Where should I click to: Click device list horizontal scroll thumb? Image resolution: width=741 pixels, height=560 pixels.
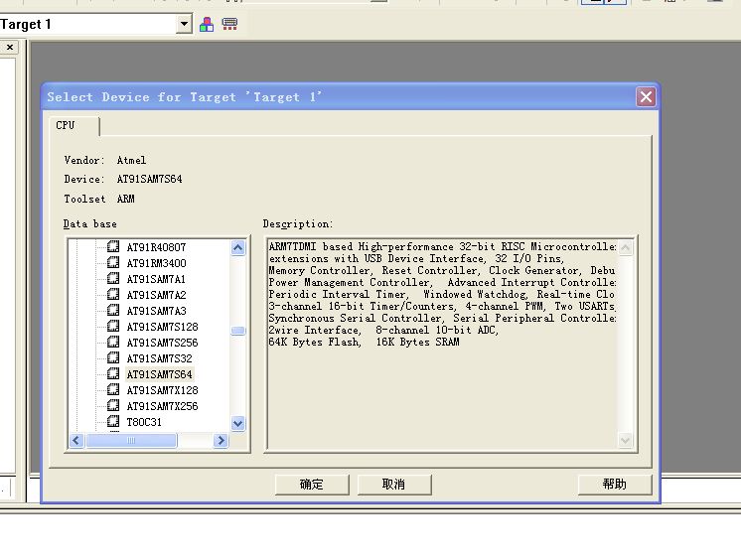tap(131, 441)
